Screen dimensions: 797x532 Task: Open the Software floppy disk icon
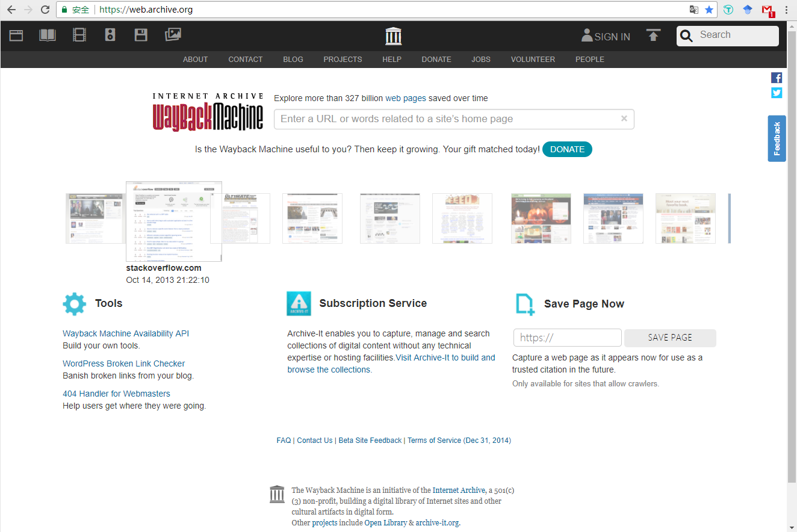click(141, 36)
